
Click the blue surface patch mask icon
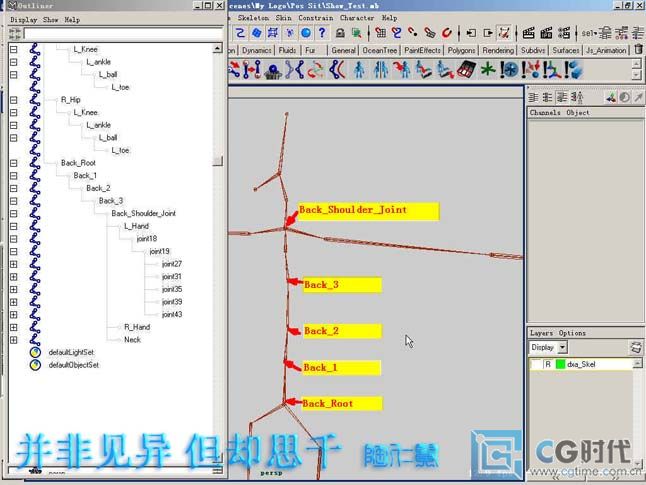[257, 33]
